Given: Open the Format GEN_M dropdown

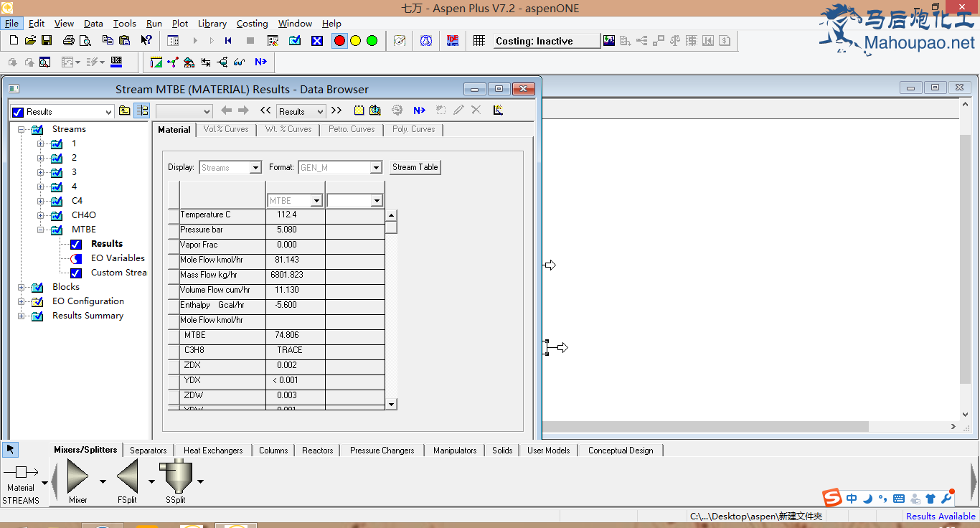Looking at the screenshot, I should click(x=376, y=168).
